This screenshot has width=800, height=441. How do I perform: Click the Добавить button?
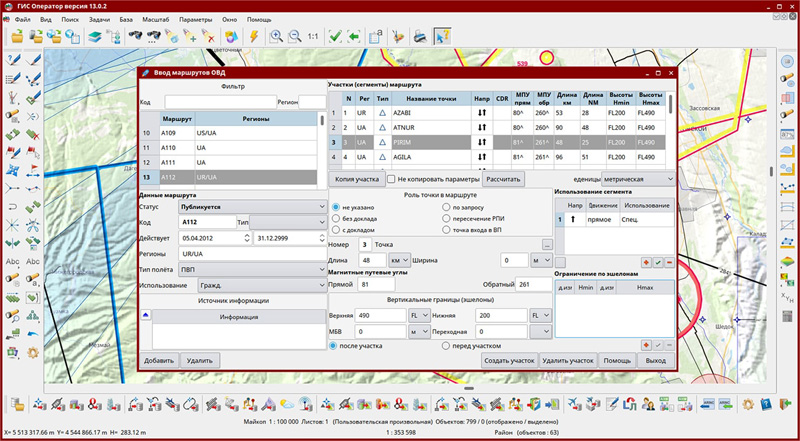point(159,360)
